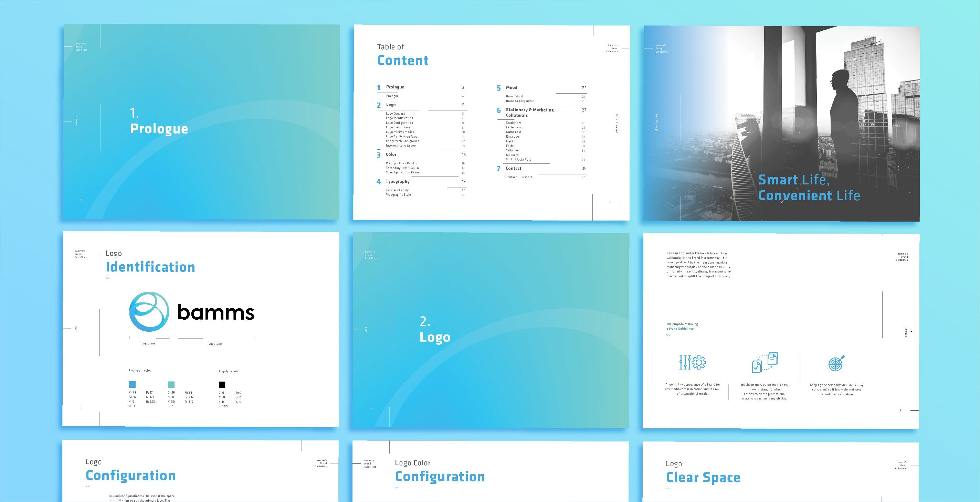Click the black bamms logotype wordmark

click(216, 313)
